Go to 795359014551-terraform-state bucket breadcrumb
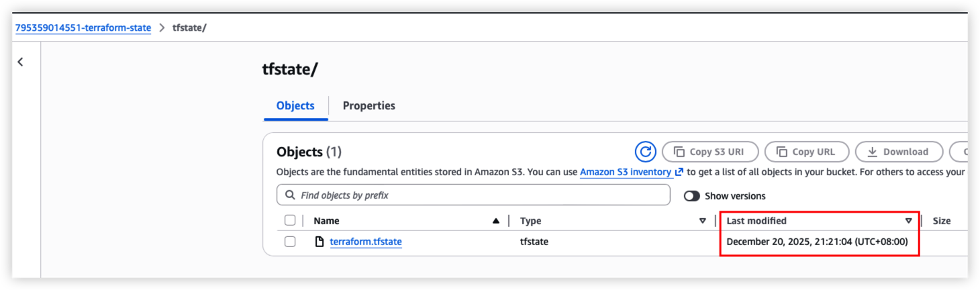 [x=83, y=28]
